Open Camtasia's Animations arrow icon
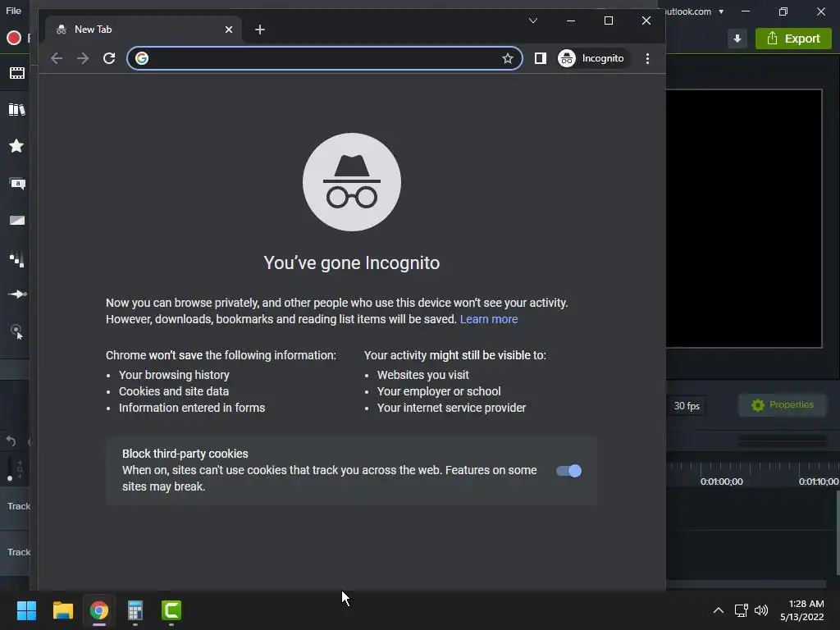 click(17, 294)
